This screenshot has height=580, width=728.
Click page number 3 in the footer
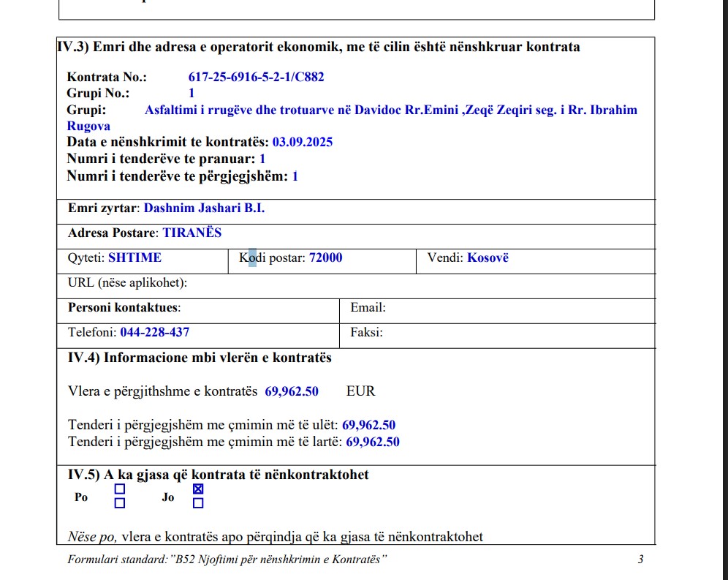(641, 559)
